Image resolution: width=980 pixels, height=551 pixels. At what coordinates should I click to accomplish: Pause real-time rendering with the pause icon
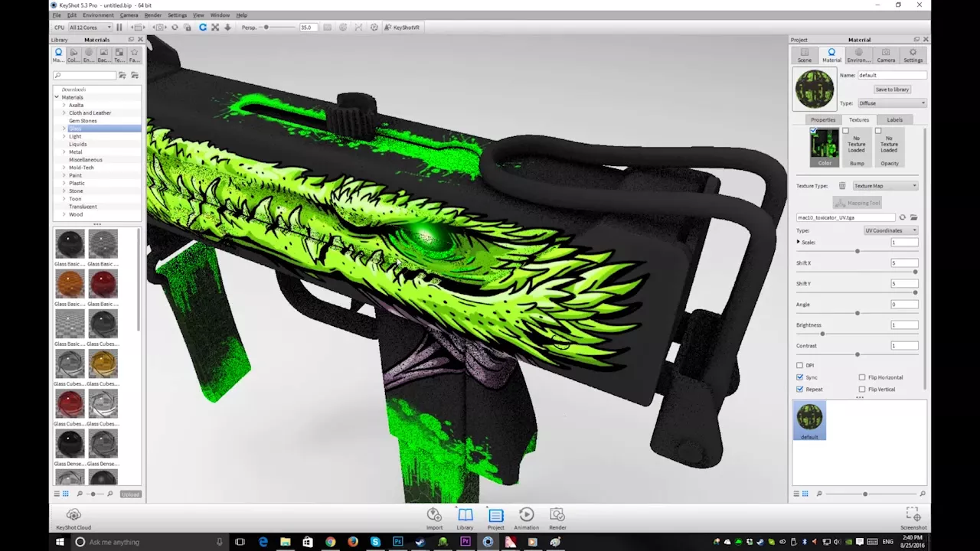119,28
